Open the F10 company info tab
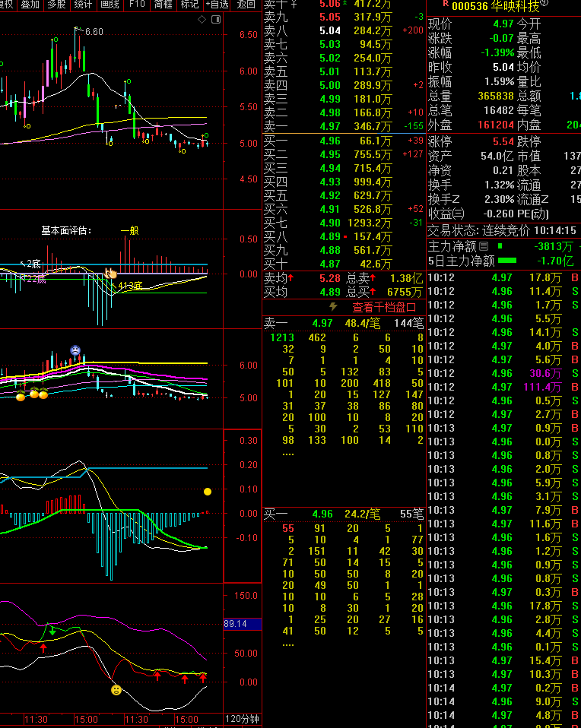The image size is (581, 728). (137, 5)
